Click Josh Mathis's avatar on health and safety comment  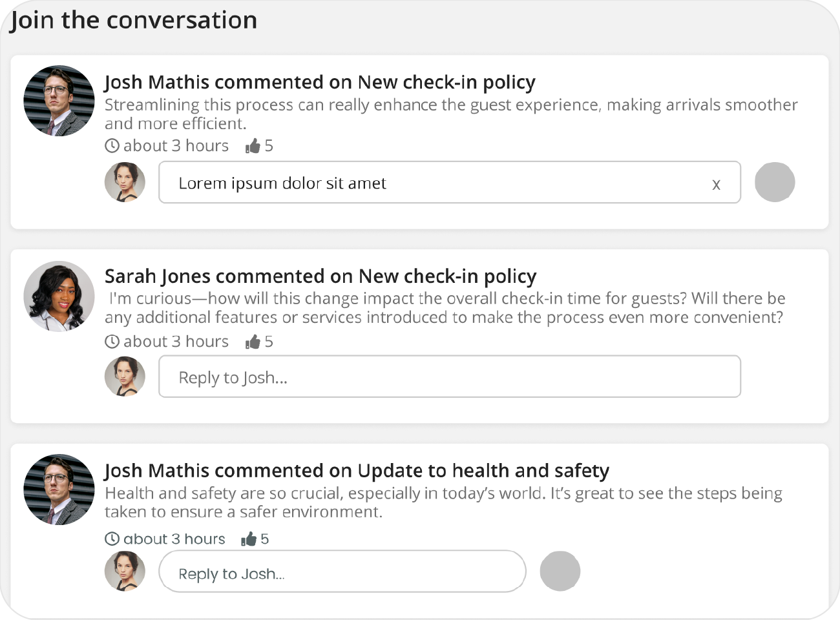[59, 490]
